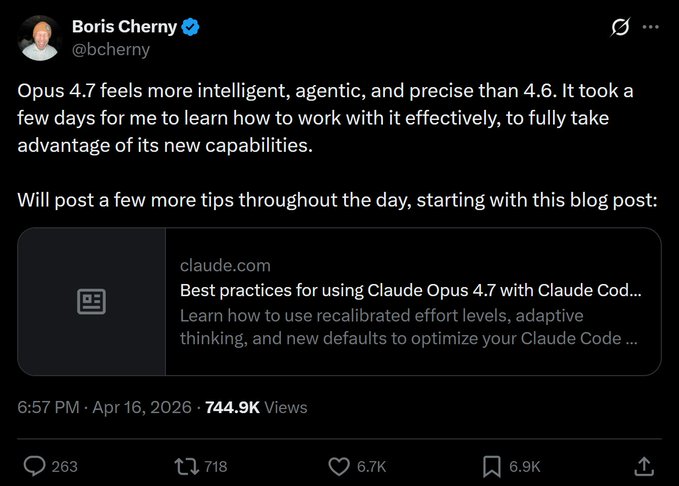Click the repost arrows icon
The height and width of the screenshot is (486, 679).
(x=187, y=467)
